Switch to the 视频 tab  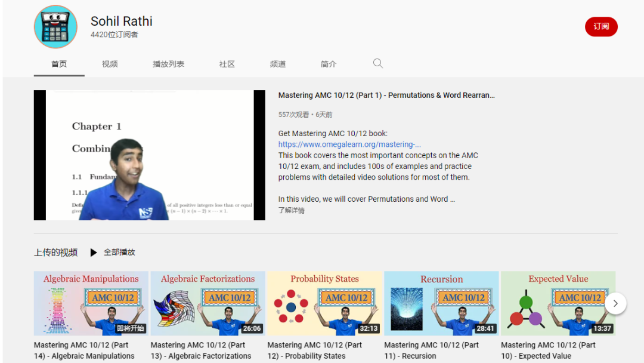click(x=110, y=64)
